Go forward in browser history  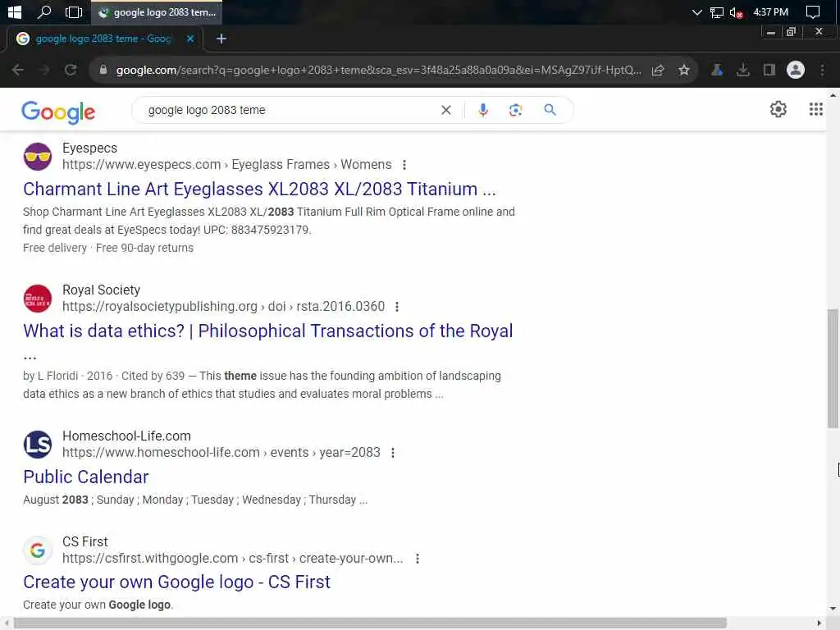[x=44, y=70]
